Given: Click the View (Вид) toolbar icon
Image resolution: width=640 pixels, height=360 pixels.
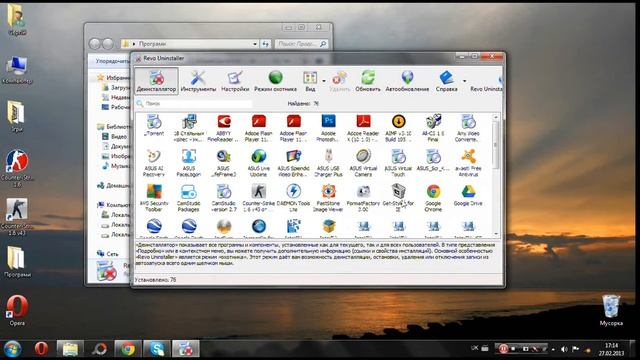Looking at the screenshot, I should [310, 81].
